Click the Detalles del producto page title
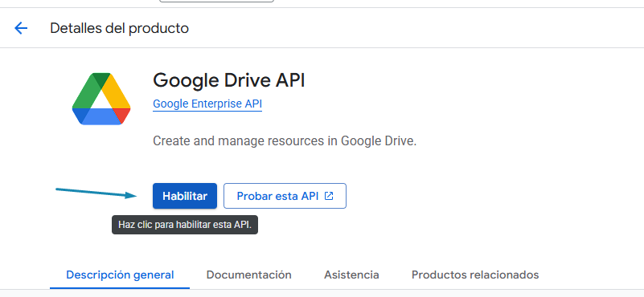 click(120, 28)
